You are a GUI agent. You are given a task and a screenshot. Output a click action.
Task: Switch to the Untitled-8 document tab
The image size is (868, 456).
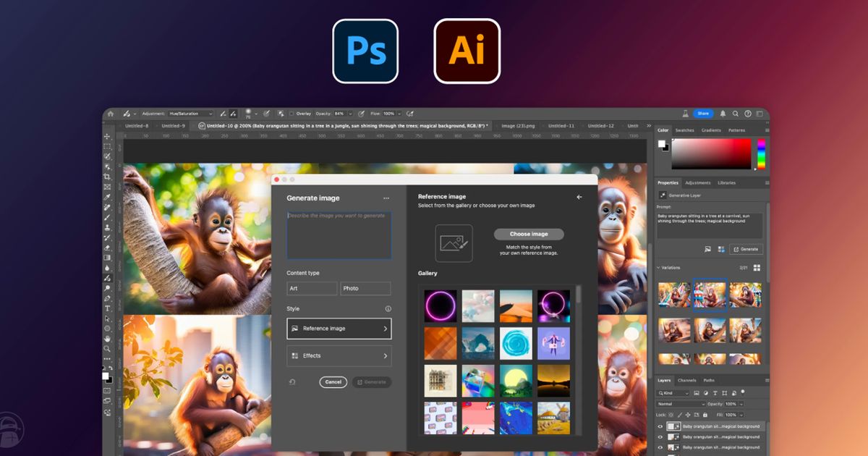(x=136, y=126)
